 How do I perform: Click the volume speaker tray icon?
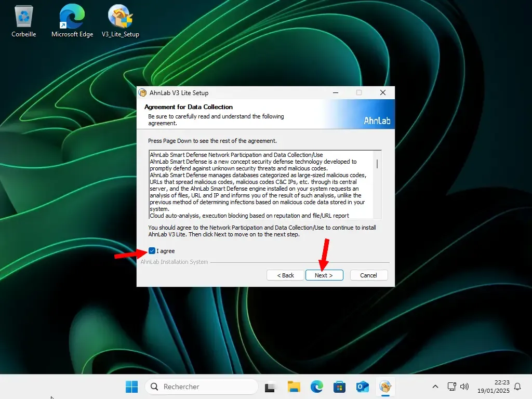[464, 387]
